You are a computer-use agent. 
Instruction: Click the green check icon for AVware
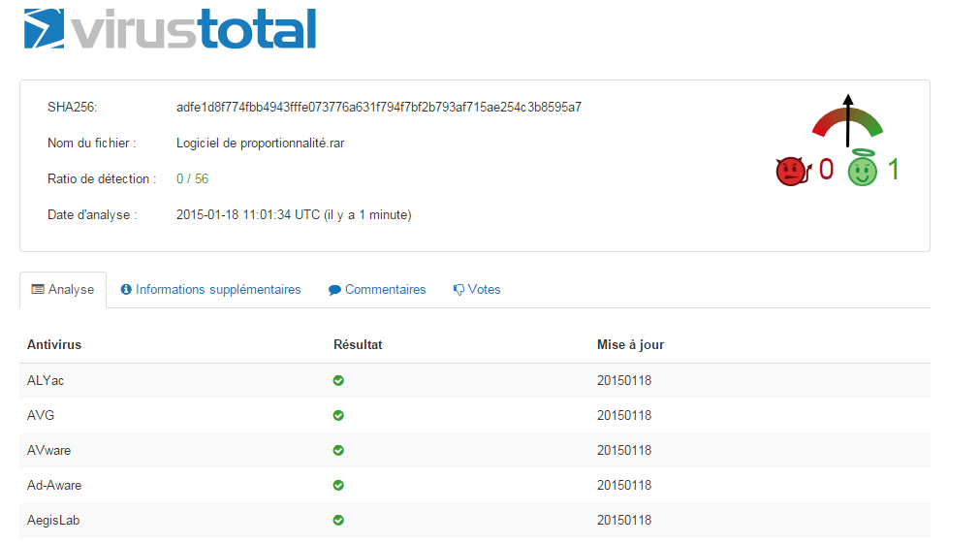[338, 450]
